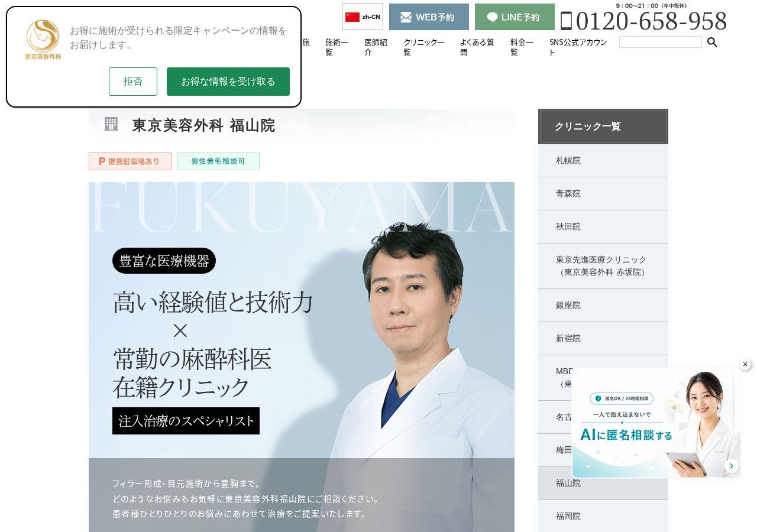Select 秋田院 in the clinic list
The width and height of the screenshot is (757, 532).
pos(603,227)
